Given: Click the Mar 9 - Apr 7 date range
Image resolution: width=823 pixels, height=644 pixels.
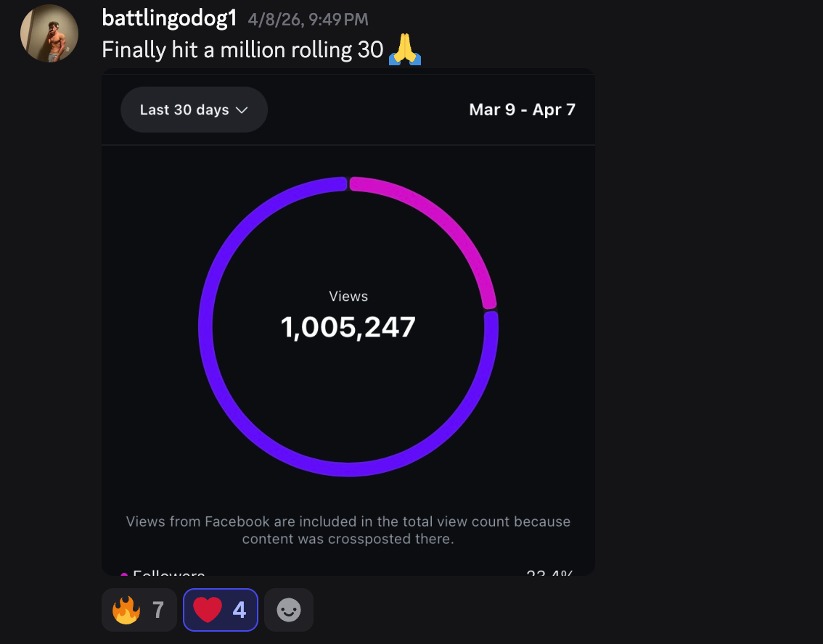Looking at the screenshot, I should coord(523,110).
